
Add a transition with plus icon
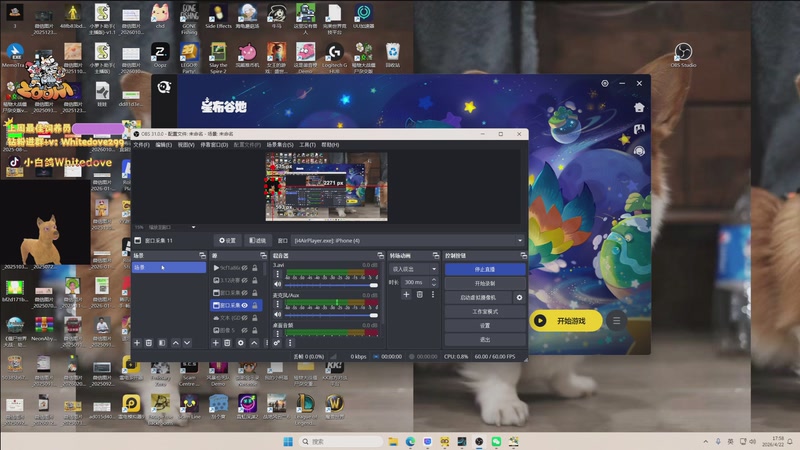tap(406, 294)
